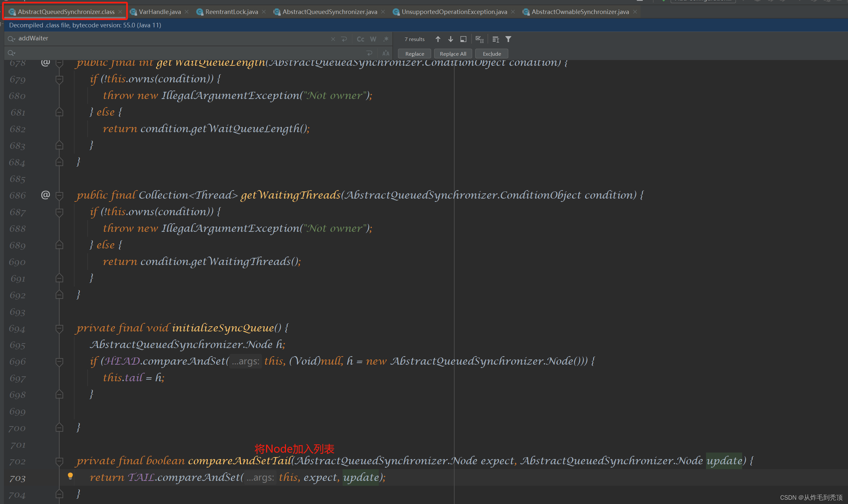Click override gutter marker on line 686
This screenshot has height=504, width=848.
point(45,195)
